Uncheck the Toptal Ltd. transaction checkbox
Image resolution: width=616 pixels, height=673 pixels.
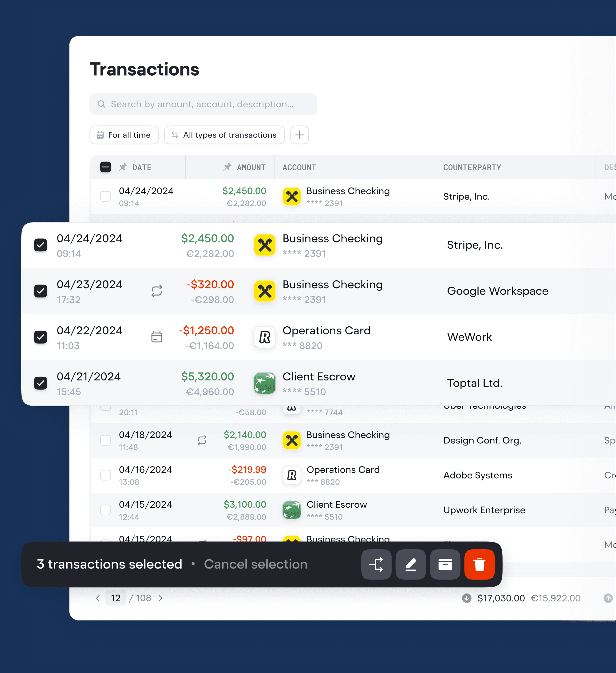(x=41, y=383)
